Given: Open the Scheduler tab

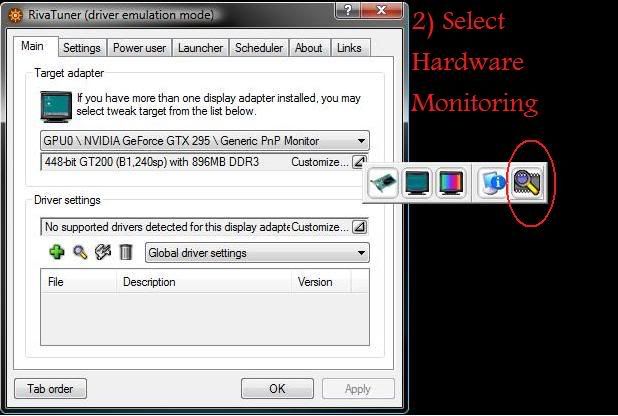Looking at the screenshot, I should tap(258, 48).
